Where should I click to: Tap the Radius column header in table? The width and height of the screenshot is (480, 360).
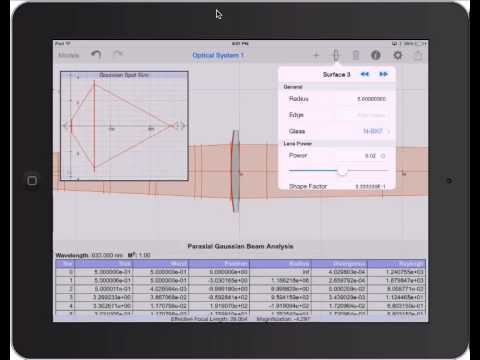[x=281, y=264]
